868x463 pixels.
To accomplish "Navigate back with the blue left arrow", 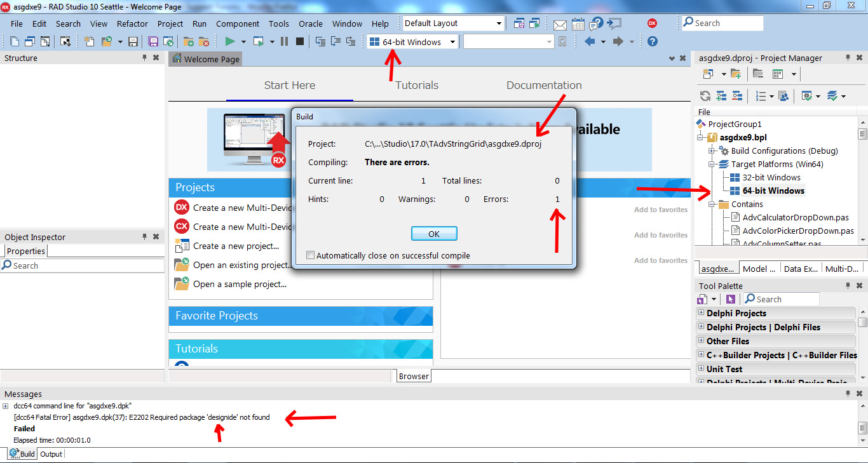I will (590, 42).
